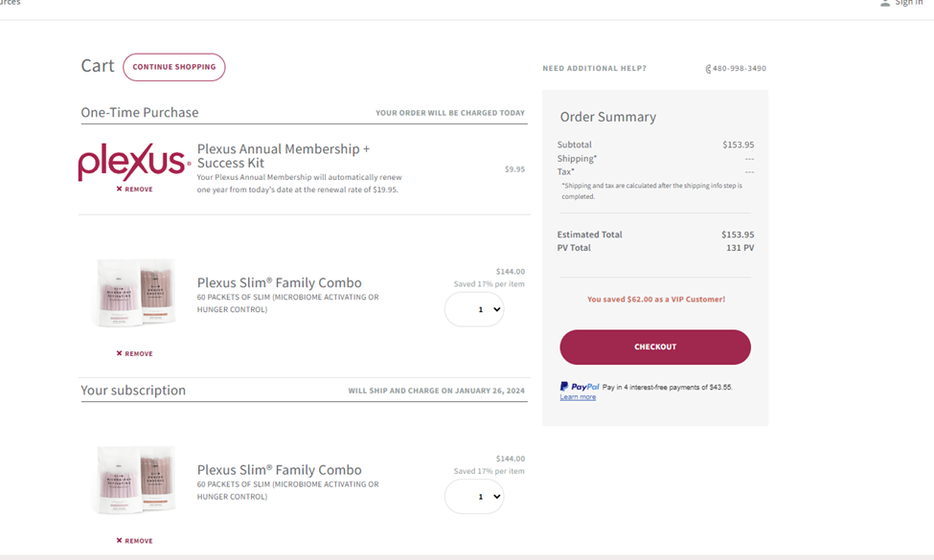This screenshot has width=934, height=560.
Task: Click the pink Plexus logo in the cart
Action: click(133, 163)
